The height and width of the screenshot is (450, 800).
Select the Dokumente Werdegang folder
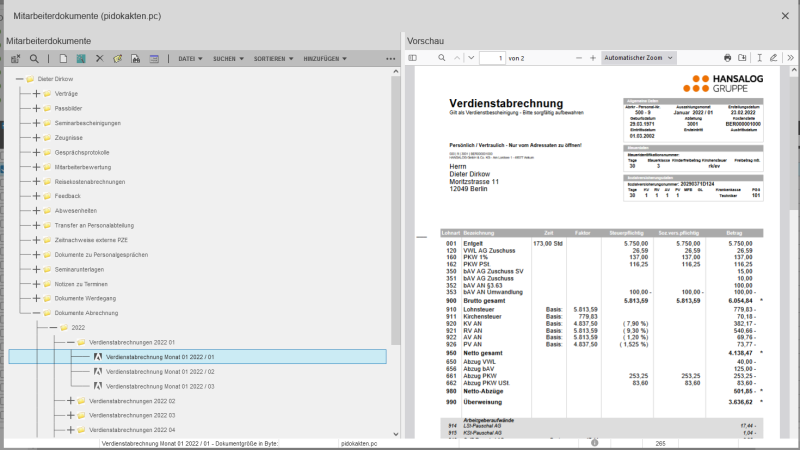[x=85, y=298]
